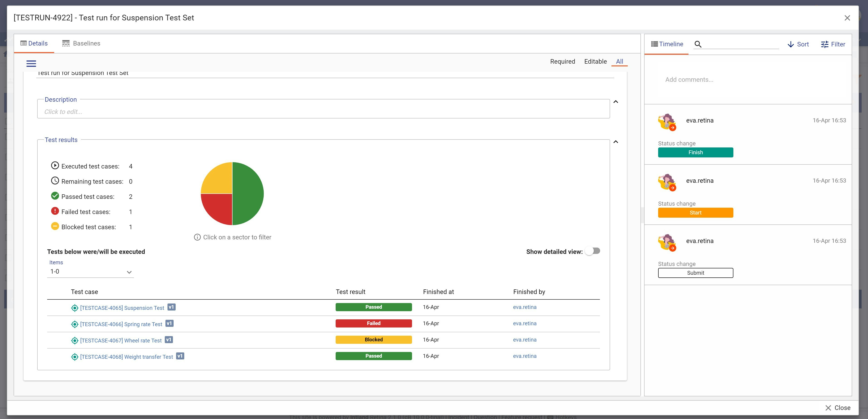This screenshot has height=419, width=868.
Task: Click the Sort arrow icon
Action: (x=790, y=44)
